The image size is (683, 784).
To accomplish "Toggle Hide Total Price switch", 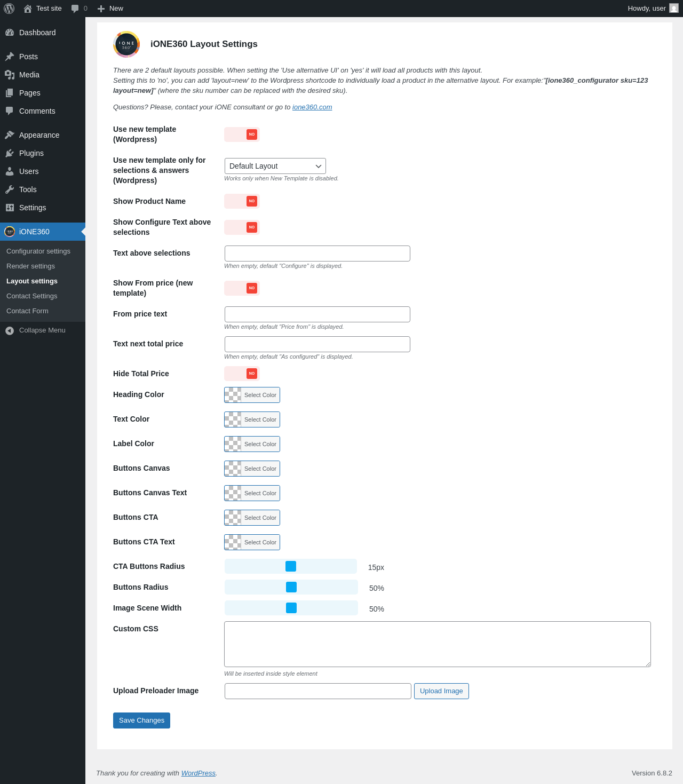I will [x=242, y=374].
